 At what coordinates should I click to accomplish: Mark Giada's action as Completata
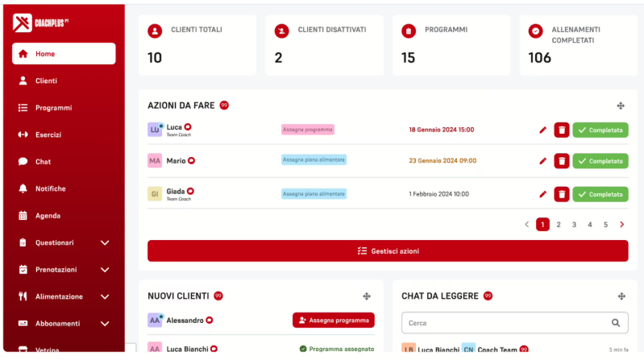pos(600,194)
